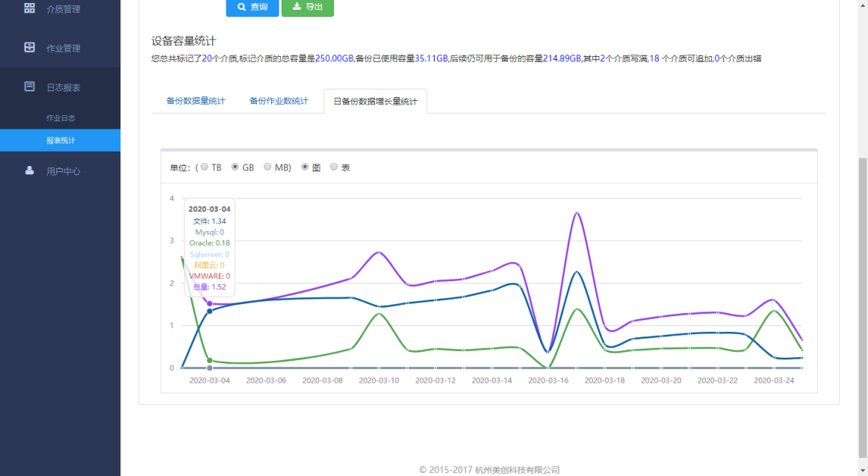The height and width of the screenshot is (476, 868).
Task: Choose chart view radio 图
Action: (305, 167)
